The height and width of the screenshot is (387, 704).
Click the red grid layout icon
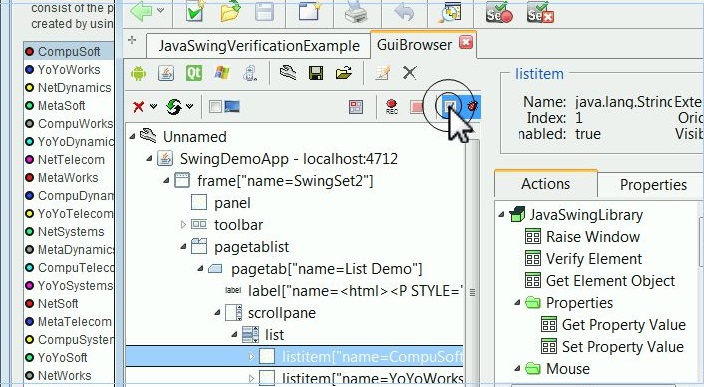356,107
